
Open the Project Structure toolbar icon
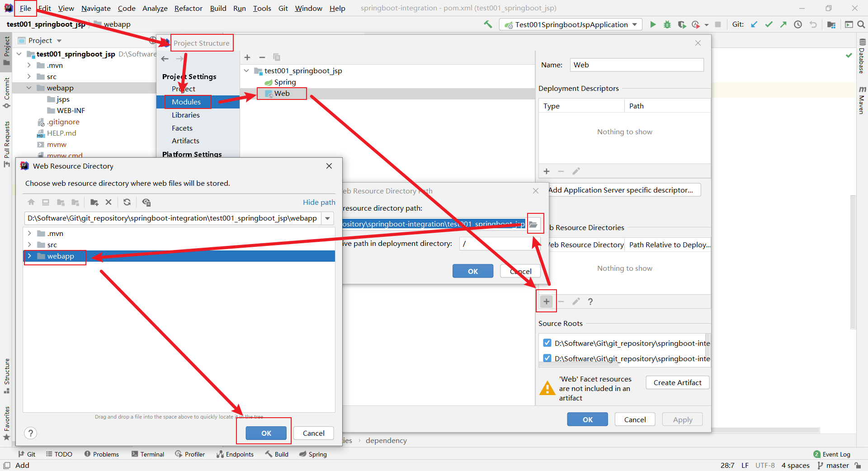click(831, 24)
